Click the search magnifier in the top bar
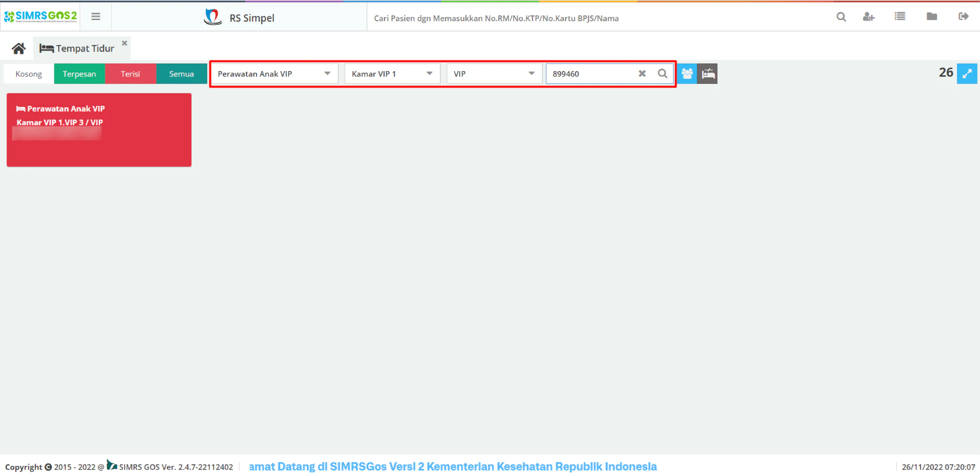This screenshot has height=474, width=980. point(841,17)
